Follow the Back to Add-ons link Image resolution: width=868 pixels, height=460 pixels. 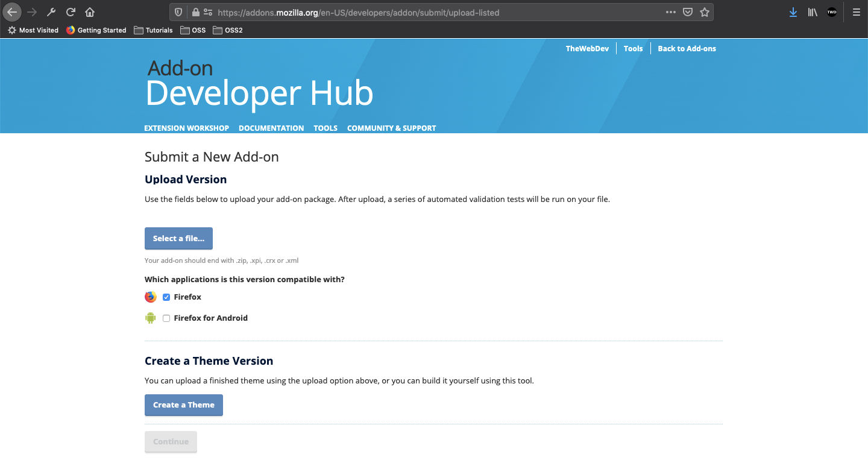pos(687,49)
